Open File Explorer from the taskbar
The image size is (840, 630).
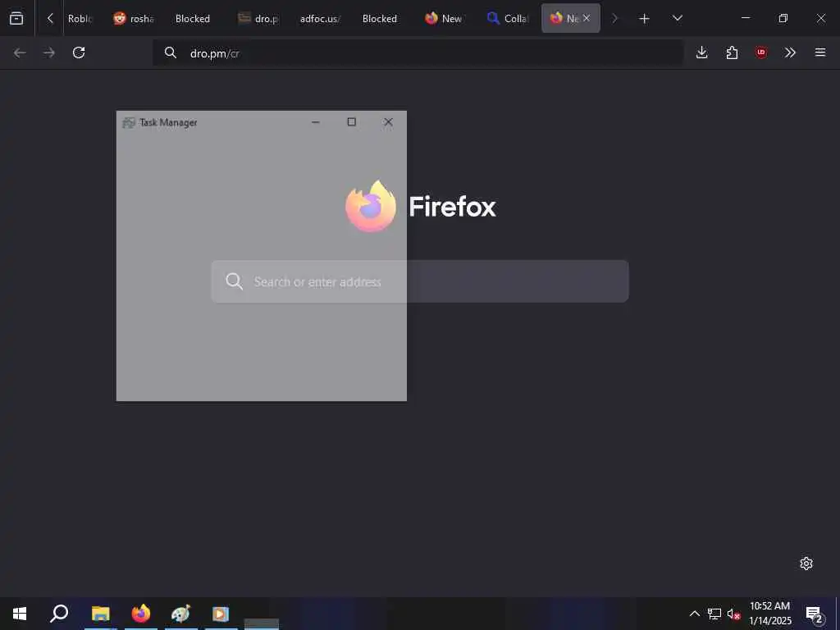100,614
